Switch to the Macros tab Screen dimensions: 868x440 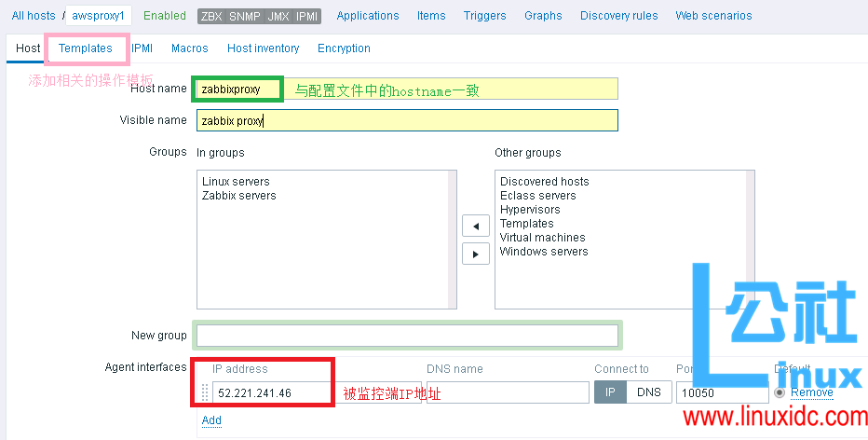coord(190,48)
